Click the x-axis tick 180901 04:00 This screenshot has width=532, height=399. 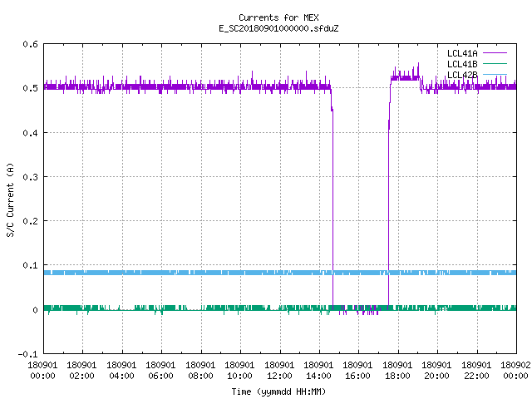[x=121, y=371]
